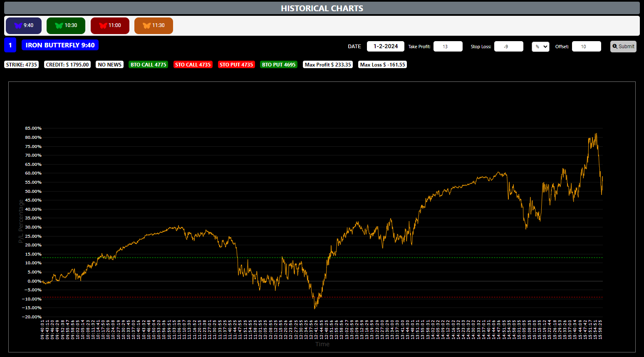Click the HISTORICAL CHARTS header bar

coord(322,8)
